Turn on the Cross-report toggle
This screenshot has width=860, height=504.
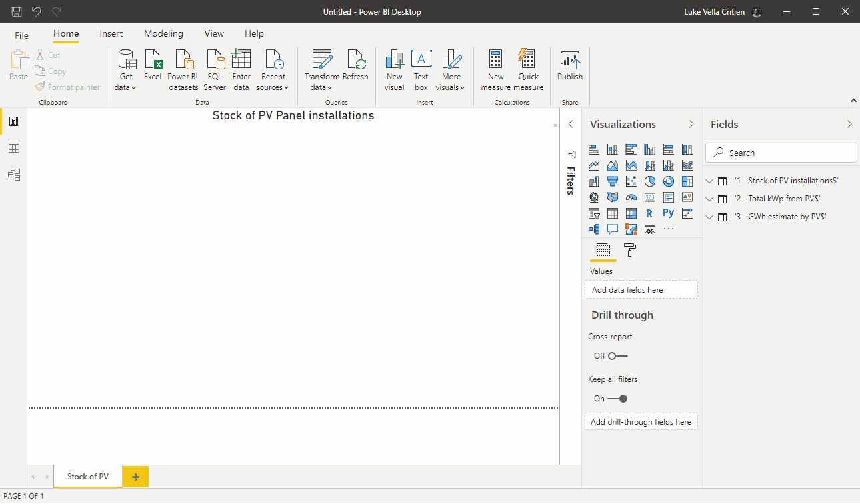click(617, 356)
